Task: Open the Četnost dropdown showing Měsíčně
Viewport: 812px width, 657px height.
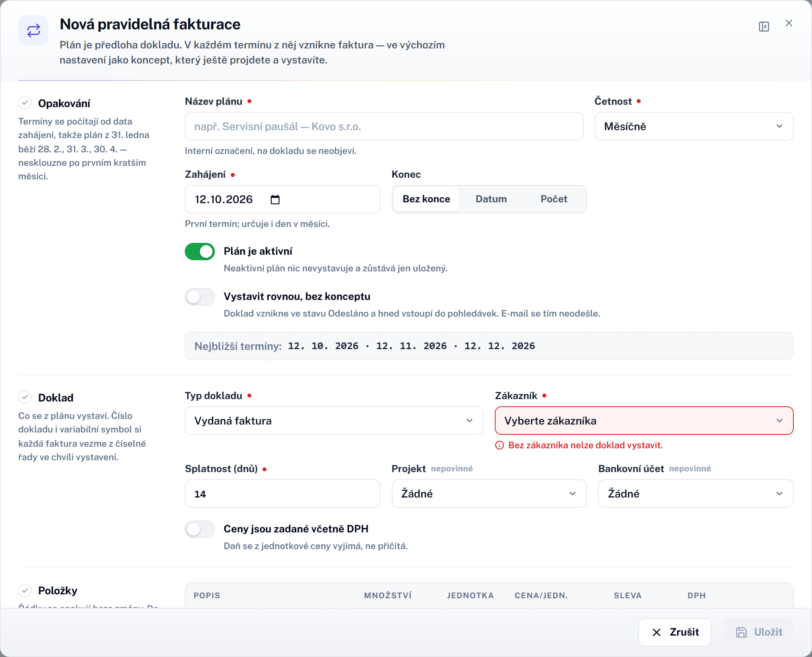Action: pos(694,126)
